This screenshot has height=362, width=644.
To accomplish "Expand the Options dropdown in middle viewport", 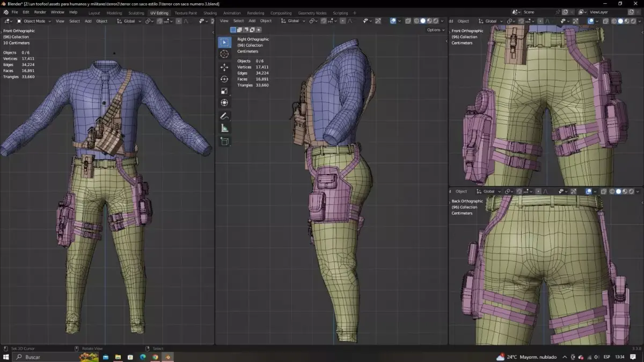I will point(435,30).
